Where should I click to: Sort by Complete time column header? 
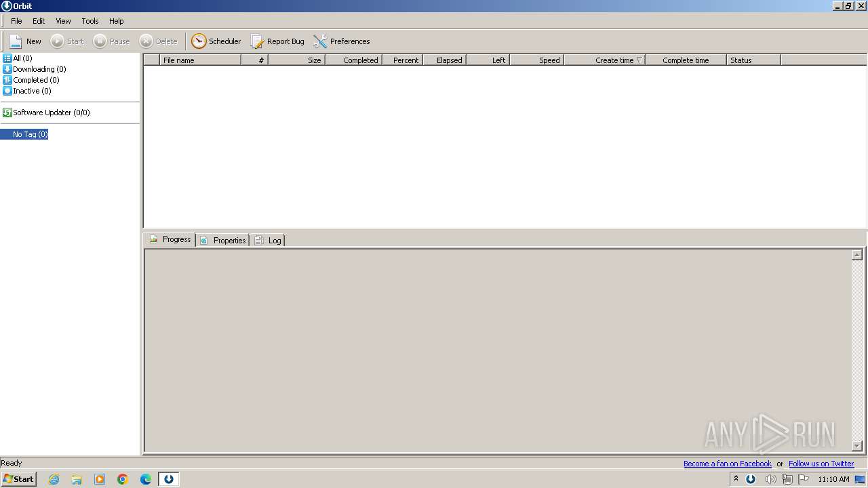(x=686, y=60)
